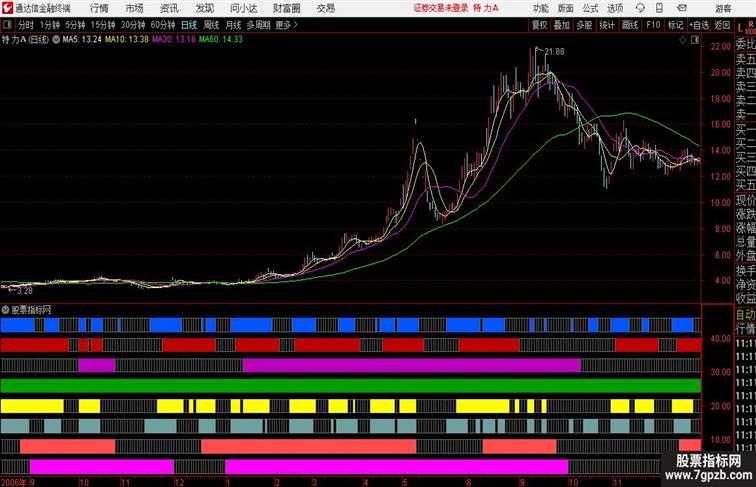
Task: Click the 40.00 indicator axis label
Action: tap(721, 338)
